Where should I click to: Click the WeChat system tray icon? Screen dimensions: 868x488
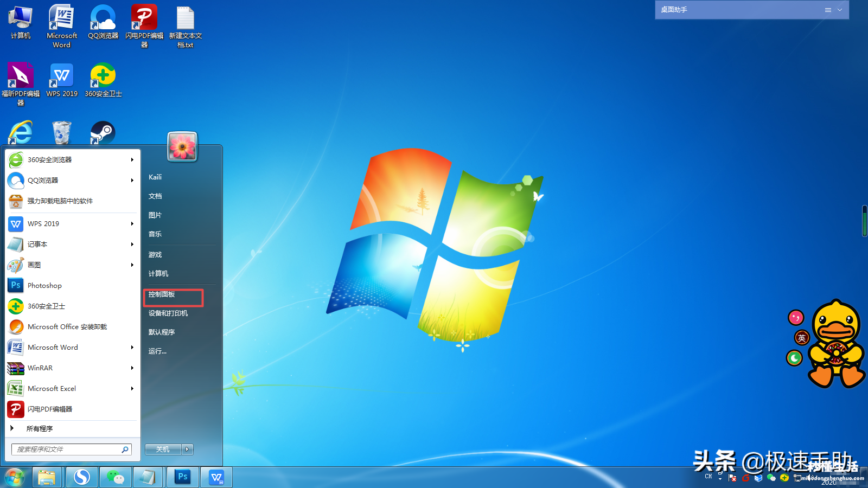click(x=771, y=478)
